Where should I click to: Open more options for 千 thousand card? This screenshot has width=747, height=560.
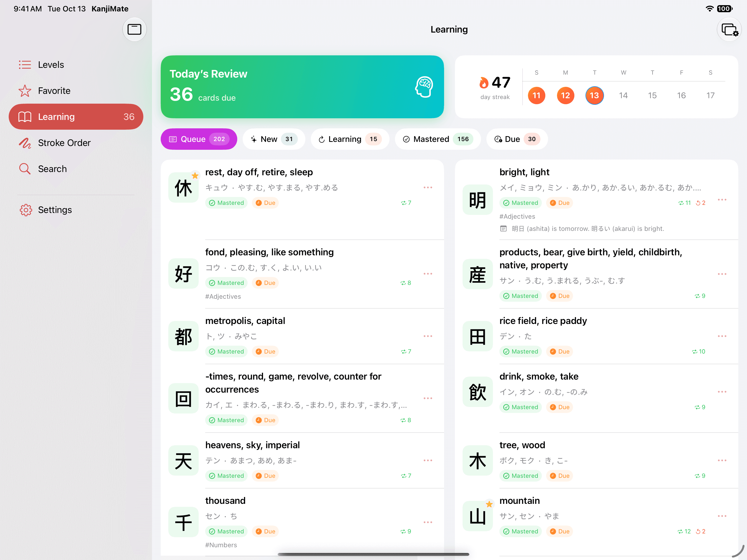[428, 522]
